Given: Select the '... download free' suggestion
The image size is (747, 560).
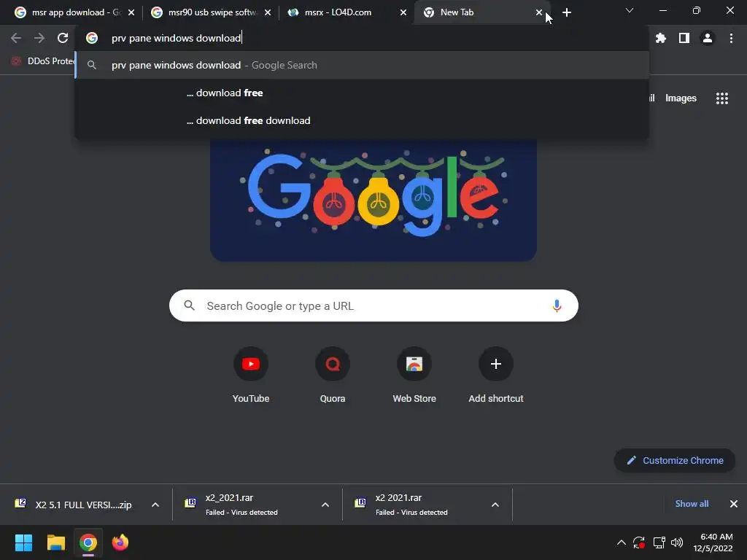Looking at the screenshot, I should tap(362, 93).
